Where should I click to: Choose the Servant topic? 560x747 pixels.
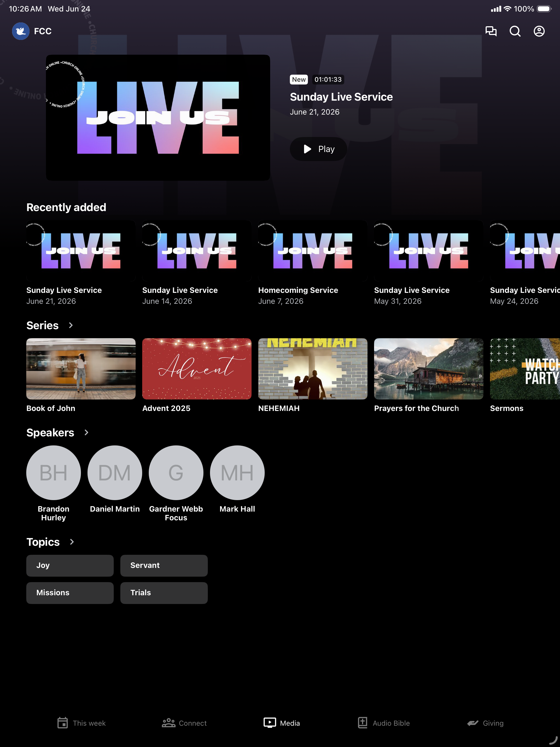point(164,565)
